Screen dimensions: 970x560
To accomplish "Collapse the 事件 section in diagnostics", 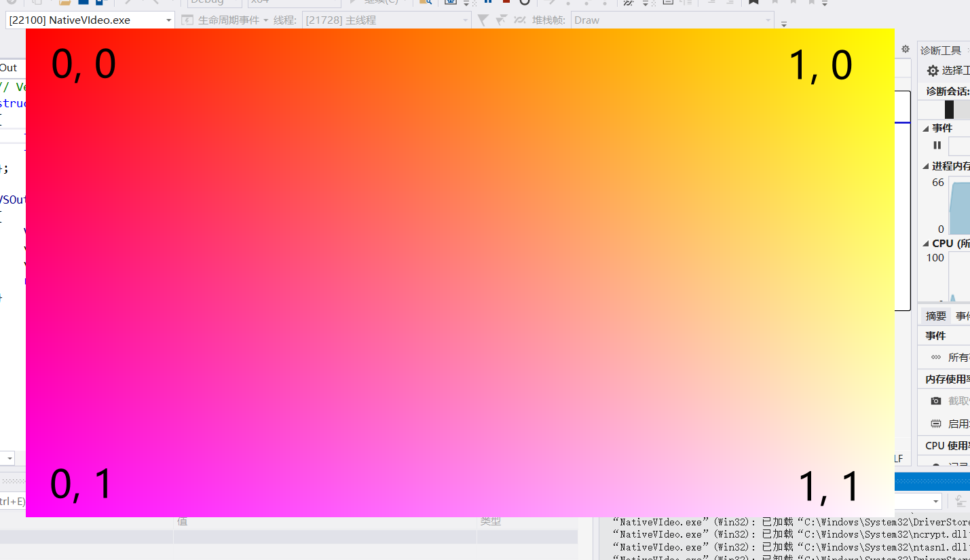I will pos(927,128).
